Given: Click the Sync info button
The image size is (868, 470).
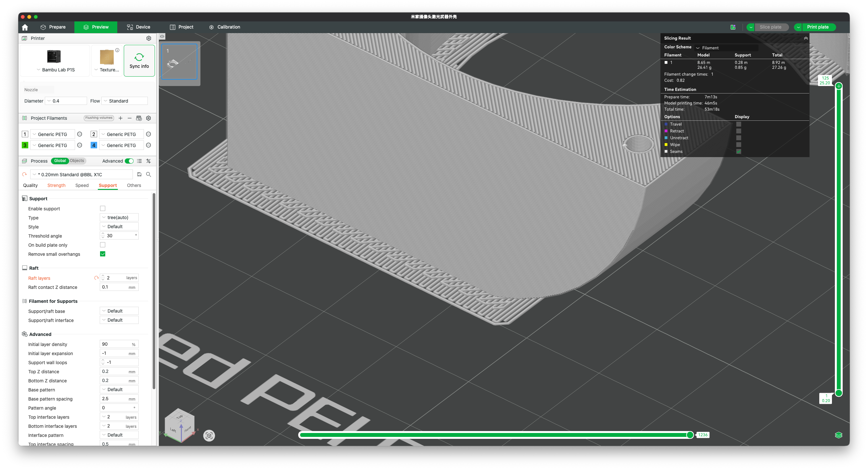Looking at the screenshot, I should (x=139, y=61).
